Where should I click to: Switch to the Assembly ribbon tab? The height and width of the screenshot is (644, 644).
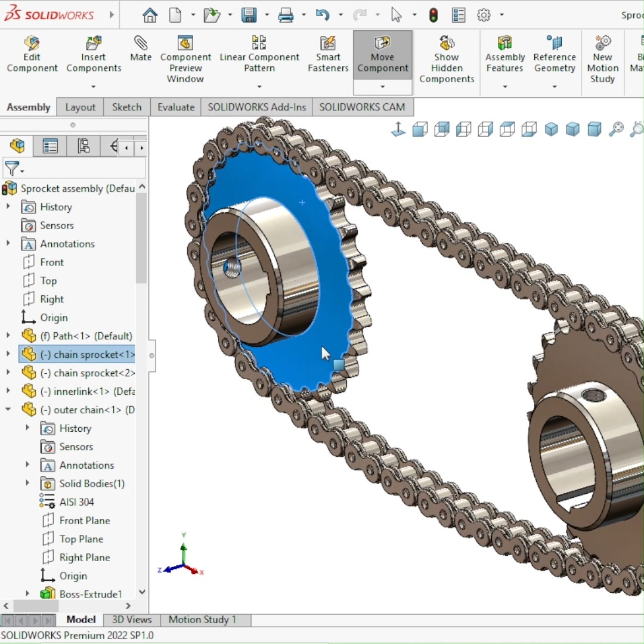tap(29, 107)
